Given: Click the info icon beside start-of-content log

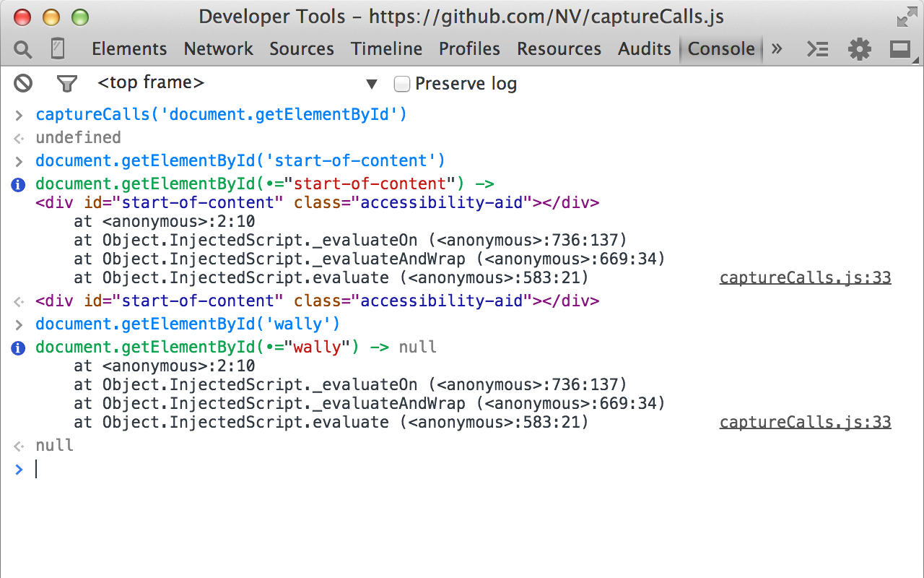Looking at the screenshot, I should [x=19, y=185].
